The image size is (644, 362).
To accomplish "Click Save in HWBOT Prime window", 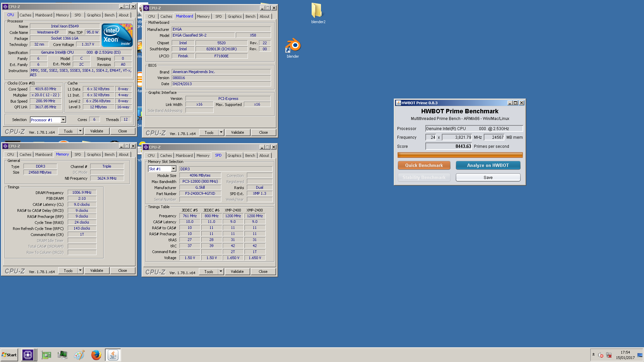I will [488, 177].
